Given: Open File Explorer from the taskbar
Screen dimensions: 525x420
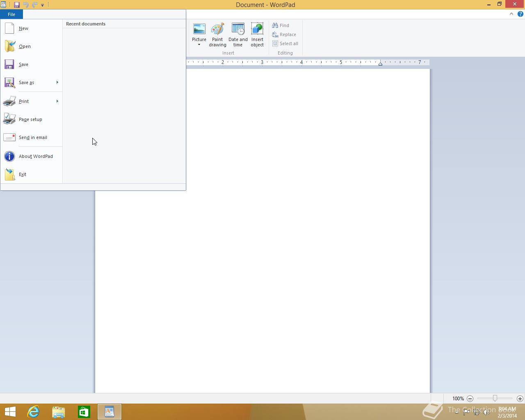Looking at the screenshot, I should [x=59, y=412].
